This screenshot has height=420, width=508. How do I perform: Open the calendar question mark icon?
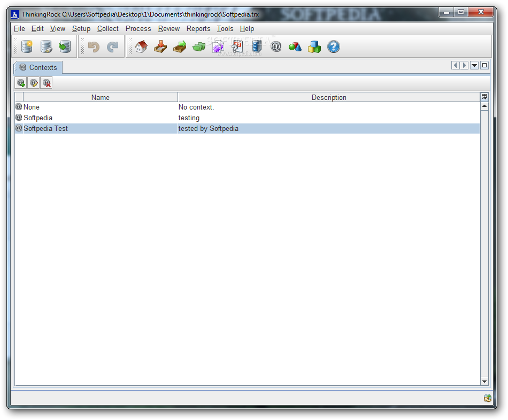click(x=237, y=46)
